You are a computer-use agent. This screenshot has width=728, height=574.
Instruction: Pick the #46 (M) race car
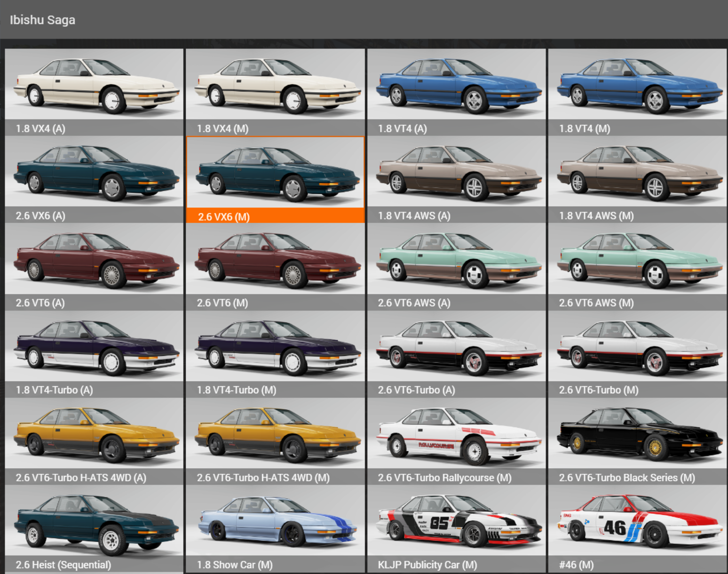637,529
